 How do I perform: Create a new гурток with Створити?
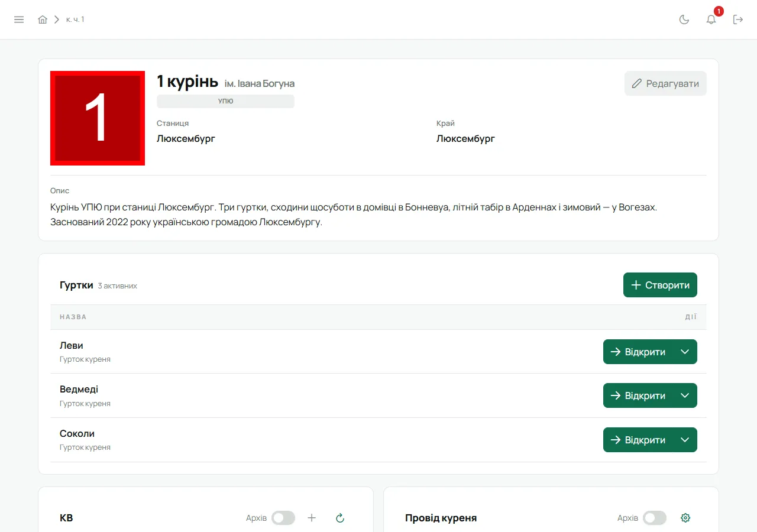click(660, 285)
